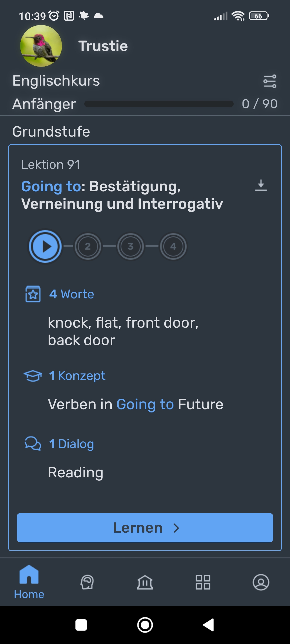Select lesson step 3 circle
This screenshot has width=290, height=644.
point(130,246)
